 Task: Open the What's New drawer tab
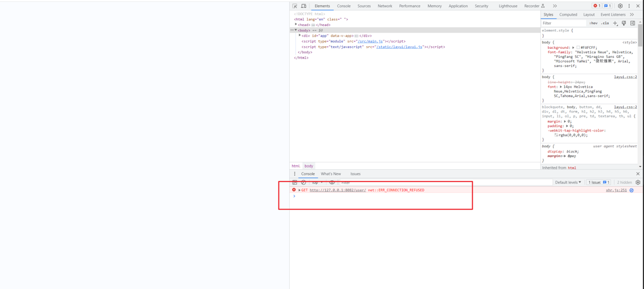coord(331,174)
